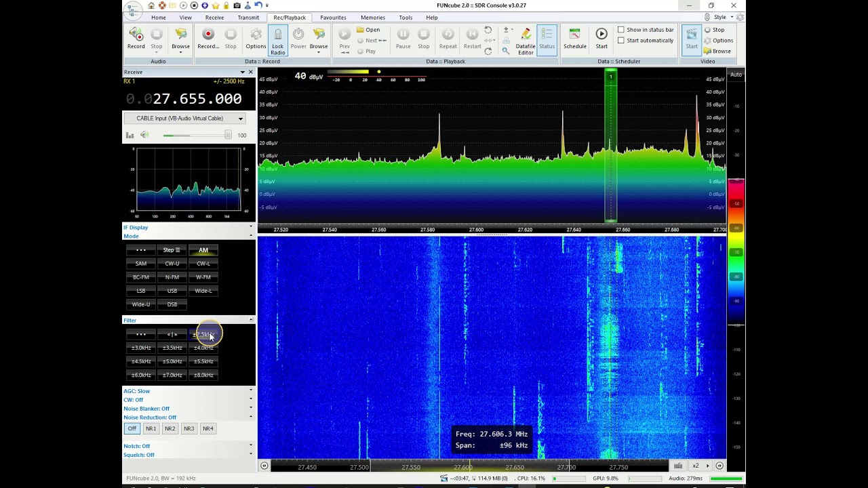Screen dimensions: 868x488
Task: Click Browse in the Video group
Action: point(717,52)
